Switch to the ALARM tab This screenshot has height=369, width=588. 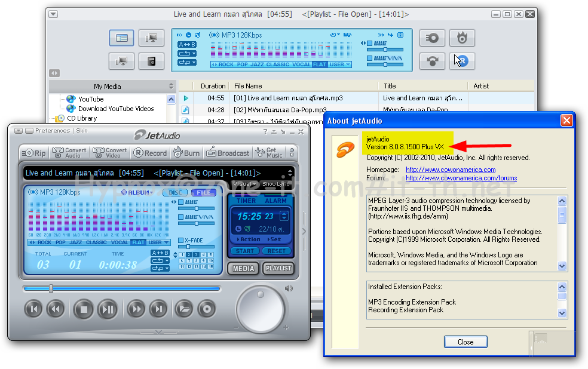point(275,201)
